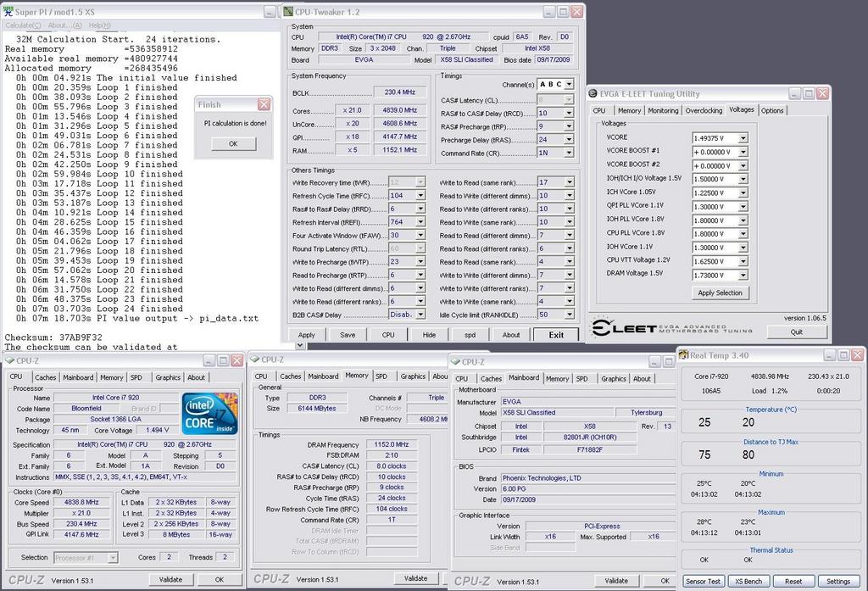868x591 pixels.
Task: Open Caches tab in CPU-Z window showing Processor info
Action: (46, 377)
